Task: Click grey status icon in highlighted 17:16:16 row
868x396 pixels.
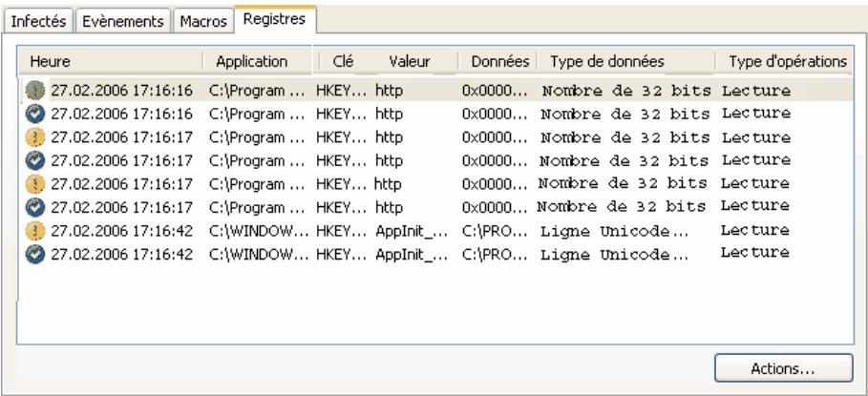Action: [35, 91]
